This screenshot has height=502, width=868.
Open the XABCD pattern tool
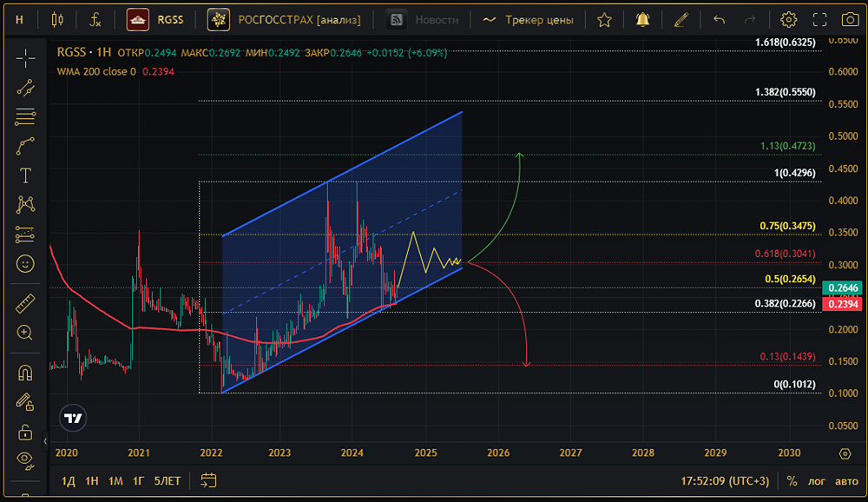pos(25,204)
